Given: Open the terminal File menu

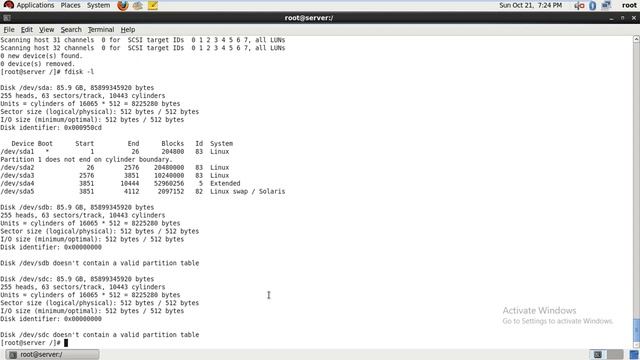Looking at the screenshot, I should [x=9, y=29].
